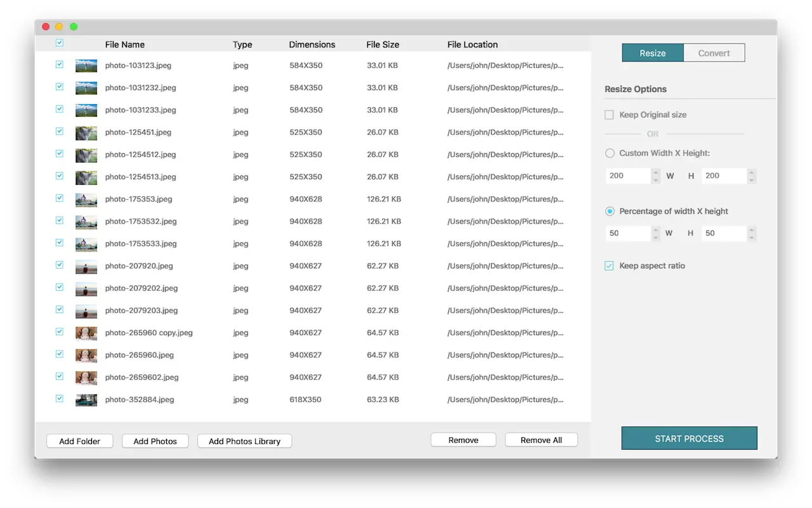Select the photo-207920.jpeg thumbnail

(x=86, y=267)
